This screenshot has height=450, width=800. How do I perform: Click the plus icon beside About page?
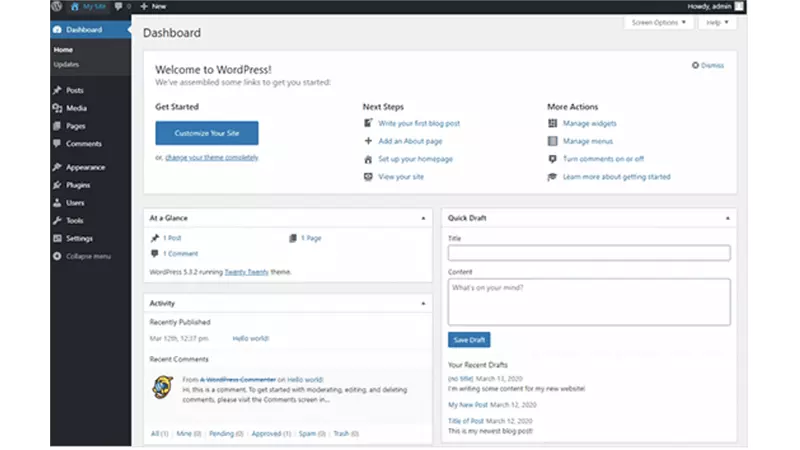(368, 141)
